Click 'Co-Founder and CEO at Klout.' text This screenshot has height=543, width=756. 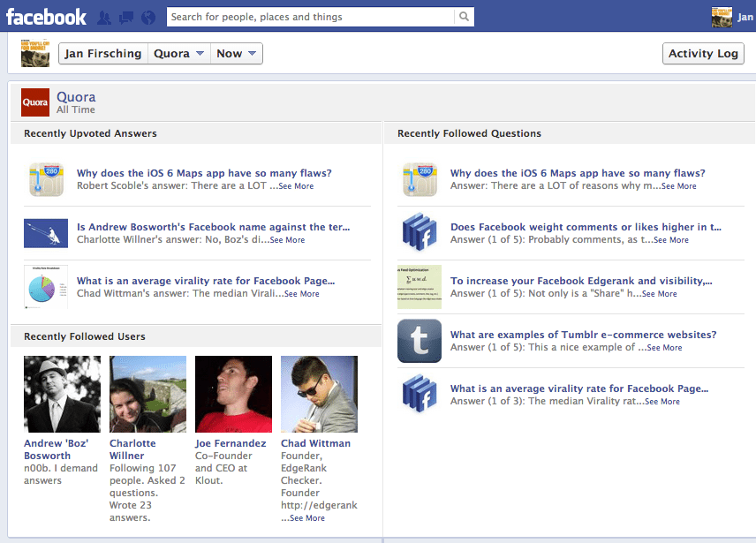tap(223, 468)
